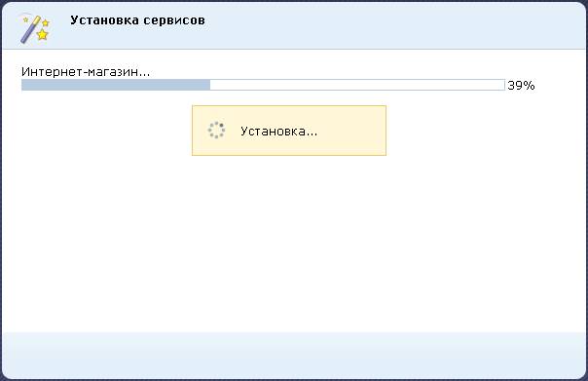Click the large yellow star on wizard icon
The height and width of the screenshot is (381, 588).
coord(43,34)
